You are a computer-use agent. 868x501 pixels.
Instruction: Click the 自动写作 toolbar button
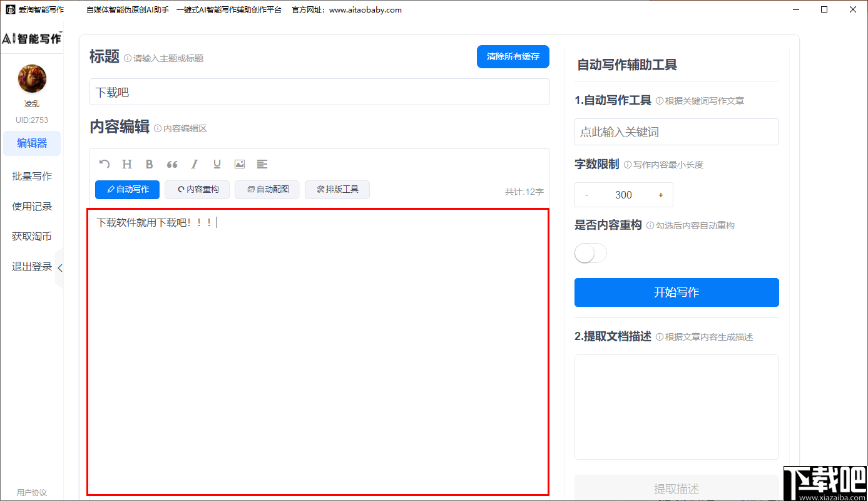point(128,189)
